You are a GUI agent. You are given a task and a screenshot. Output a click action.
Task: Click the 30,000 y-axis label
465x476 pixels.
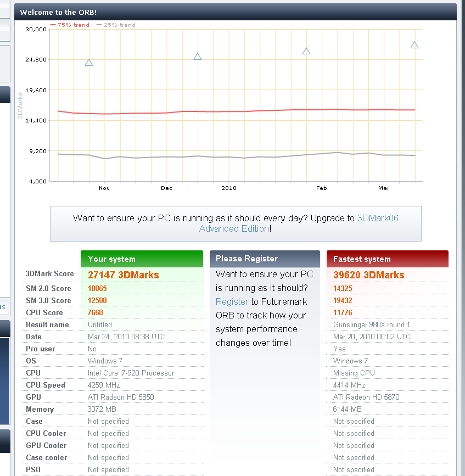coord(36,30)
